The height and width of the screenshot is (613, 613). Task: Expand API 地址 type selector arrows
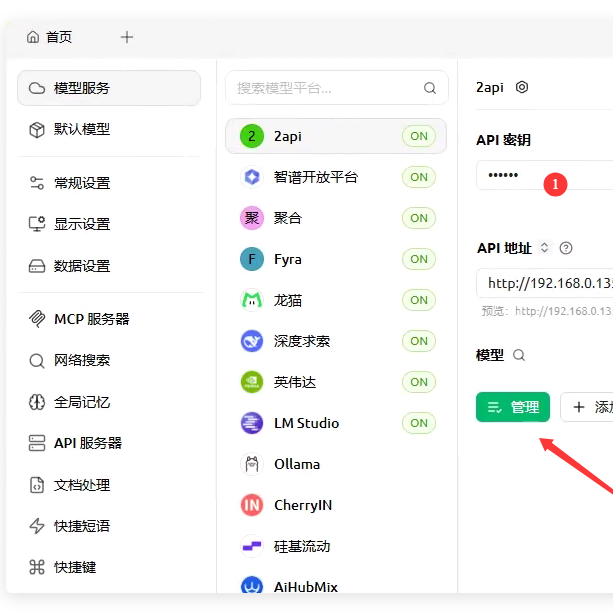[x=544, y=247]
